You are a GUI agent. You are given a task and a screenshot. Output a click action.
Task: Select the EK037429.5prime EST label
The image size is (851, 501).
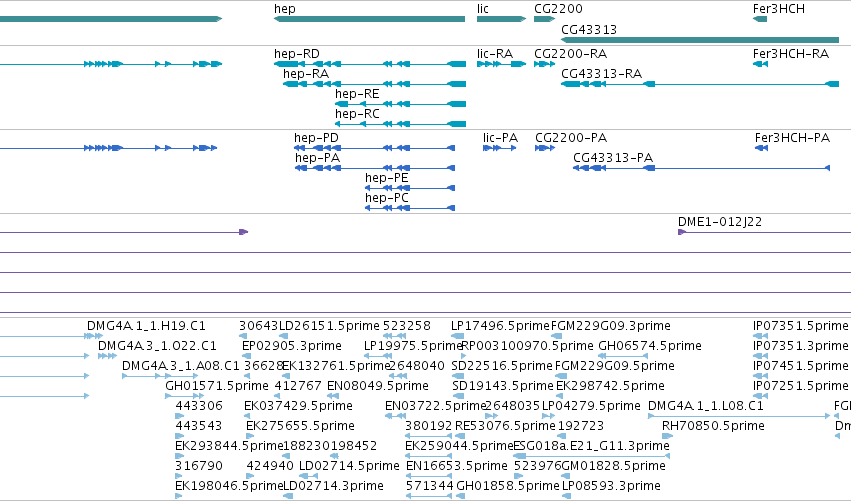(x=299, y=406)
